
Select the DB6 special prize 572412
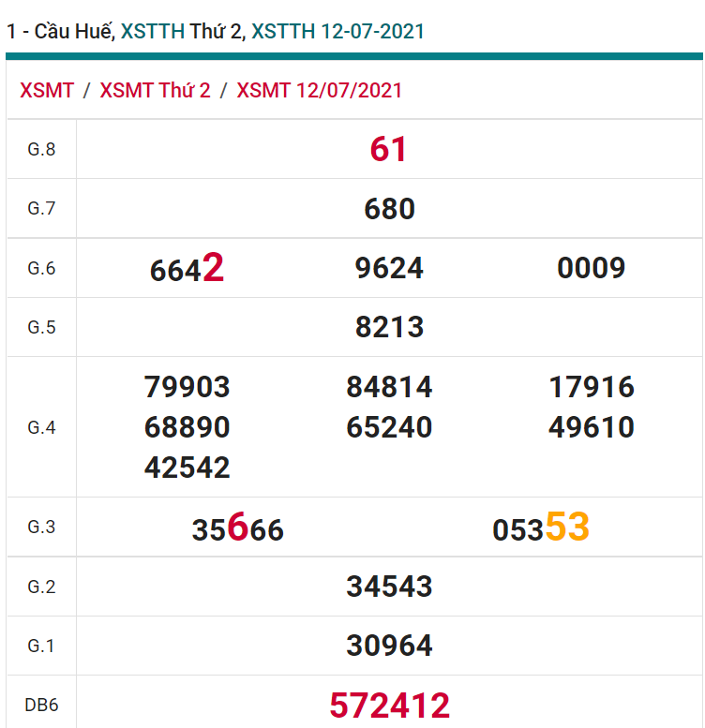(389, 705)
